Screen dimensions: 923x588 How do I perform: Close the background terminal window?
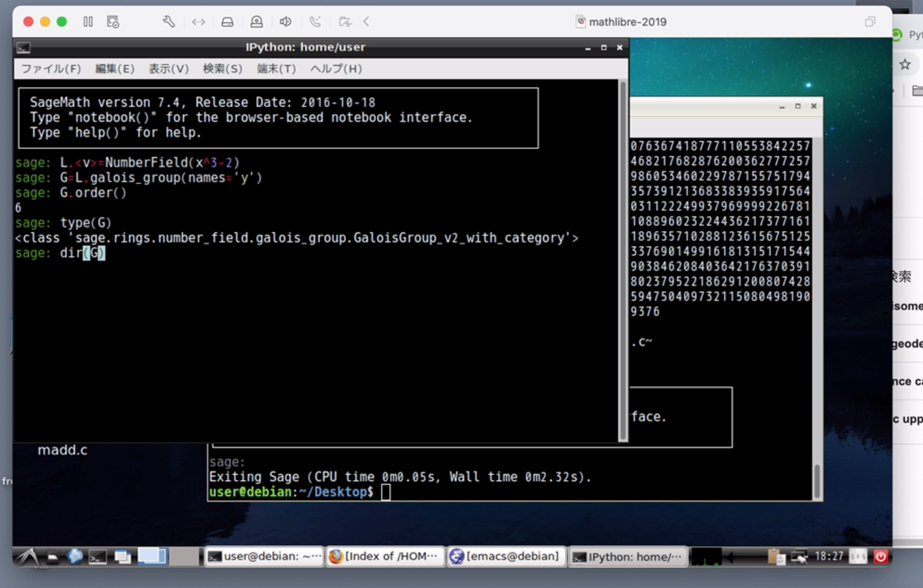814,106
